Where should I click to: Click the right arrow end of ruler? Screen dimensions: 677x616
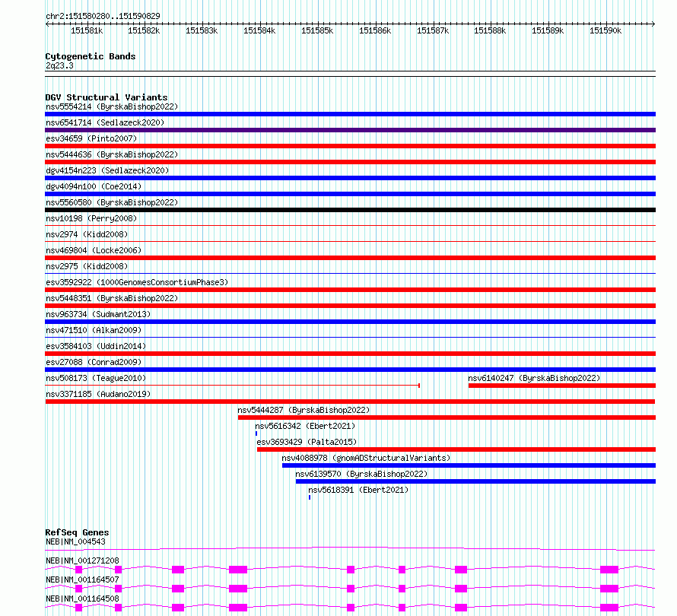[653, 24]
